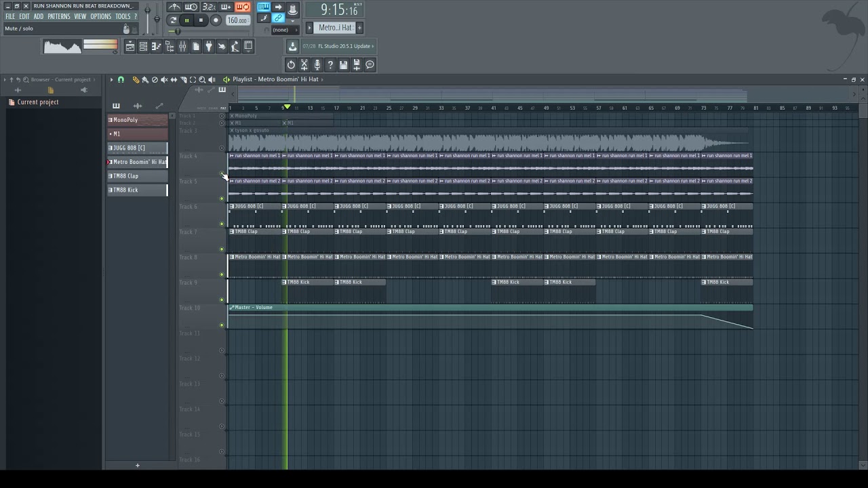This screenshot has height=488, width=868.
Task: Select the TM88 Kick pattern
Action: click(137, 190)
